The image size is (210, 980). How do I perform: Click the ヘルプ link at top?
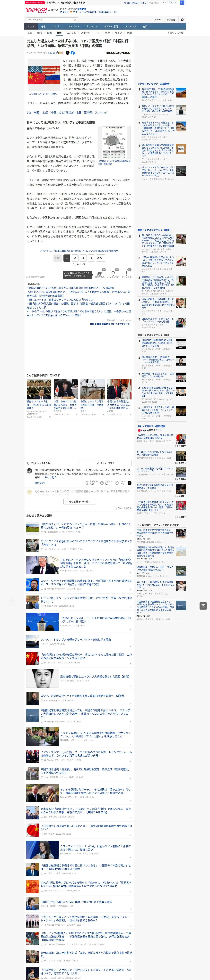[143, 3]
